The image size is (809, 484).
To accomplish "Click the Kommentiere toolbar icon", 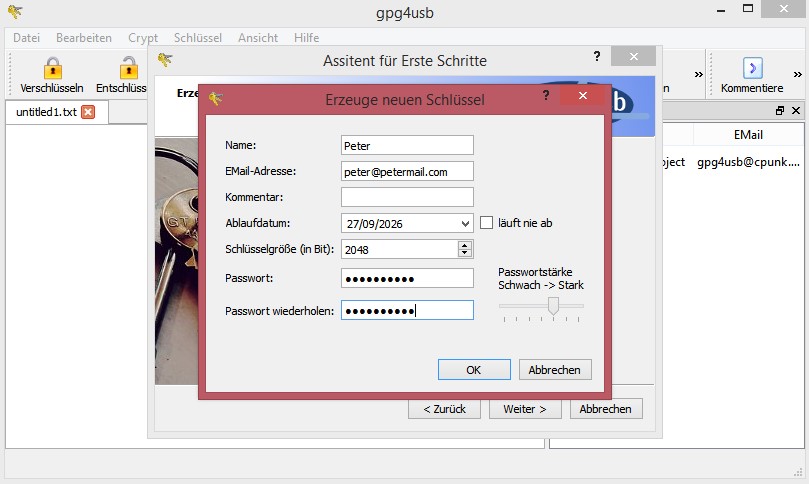I will [x=752, y=69].
